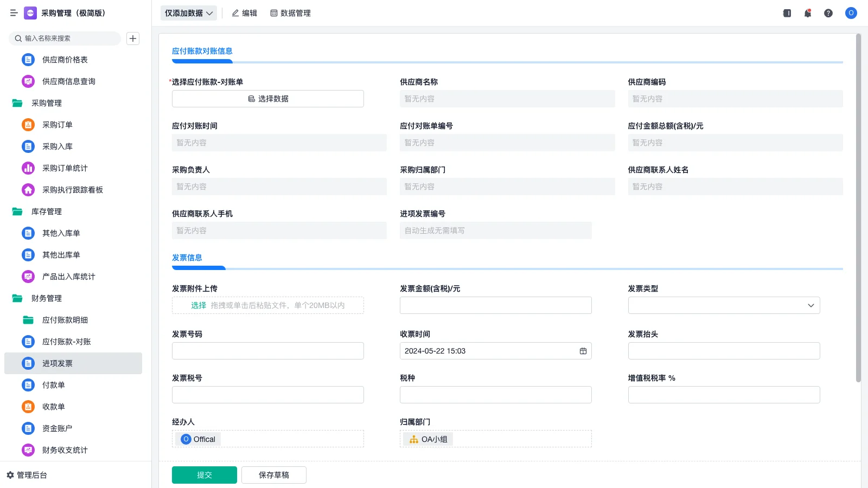Click the 管理后台 gear icon
868x488 pixels.
[x=10, y=475]
